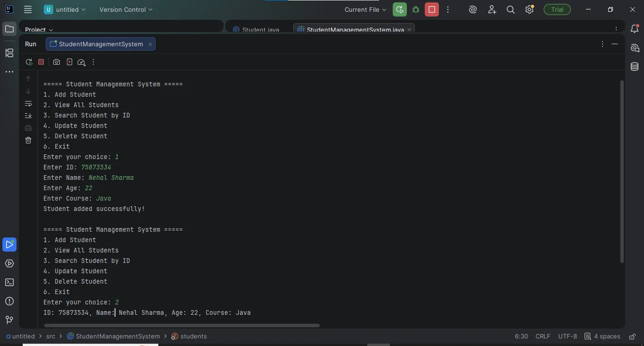Screen dimensions: 644x346
Task: Toggle scroll to end of console
Action: coord(28,116)
